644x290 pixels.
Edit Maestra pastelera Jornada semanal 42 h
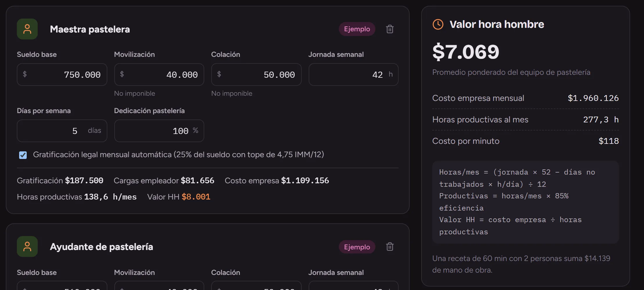tap(354, 75)
